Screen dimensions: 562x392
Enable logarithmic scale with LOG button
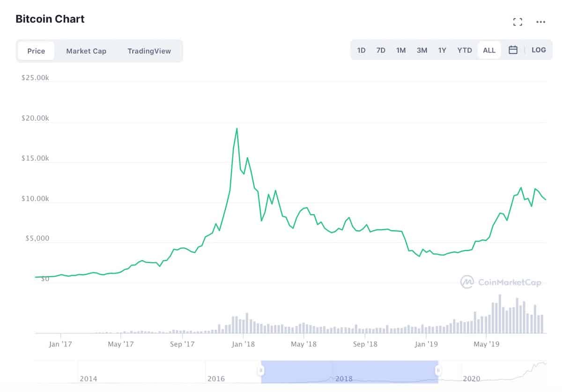pos(539,50)
